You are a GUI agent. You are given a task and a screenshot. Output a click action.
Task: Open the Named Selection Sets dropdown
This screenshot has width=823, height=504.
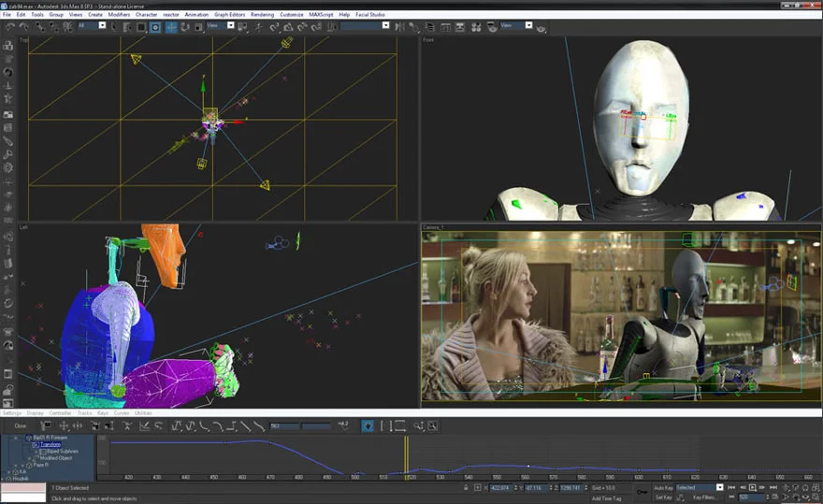[366, 25]
